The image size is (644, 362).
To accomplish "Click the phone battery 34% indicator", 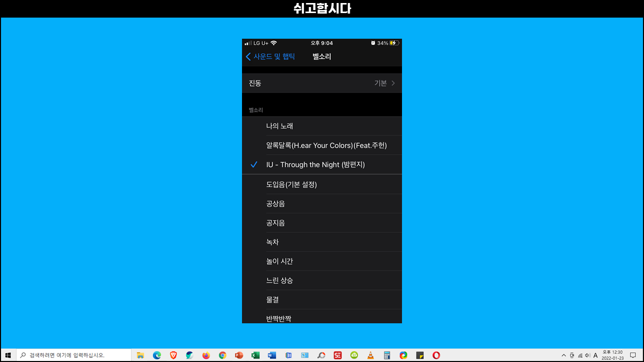I will pos(388,43).
